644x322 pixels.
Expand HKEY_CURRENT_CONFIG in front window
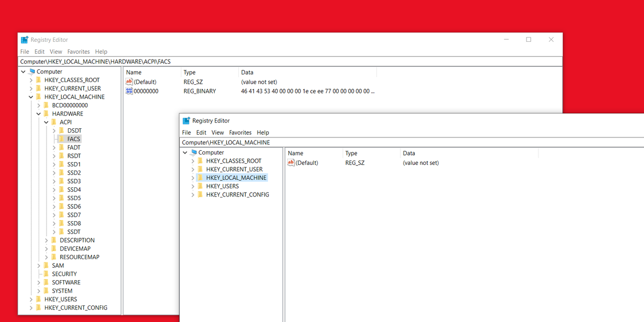(x=193, y=195)
